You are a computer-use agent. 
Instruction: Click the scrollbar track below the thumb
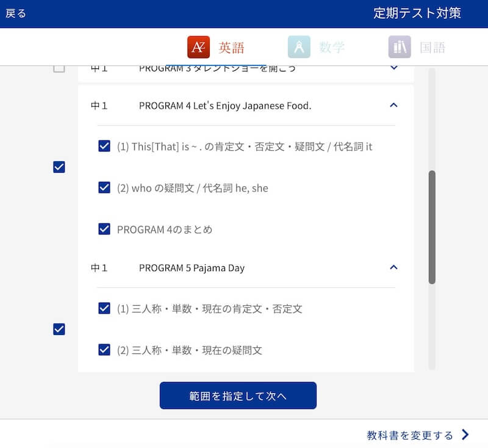(432, 327)
